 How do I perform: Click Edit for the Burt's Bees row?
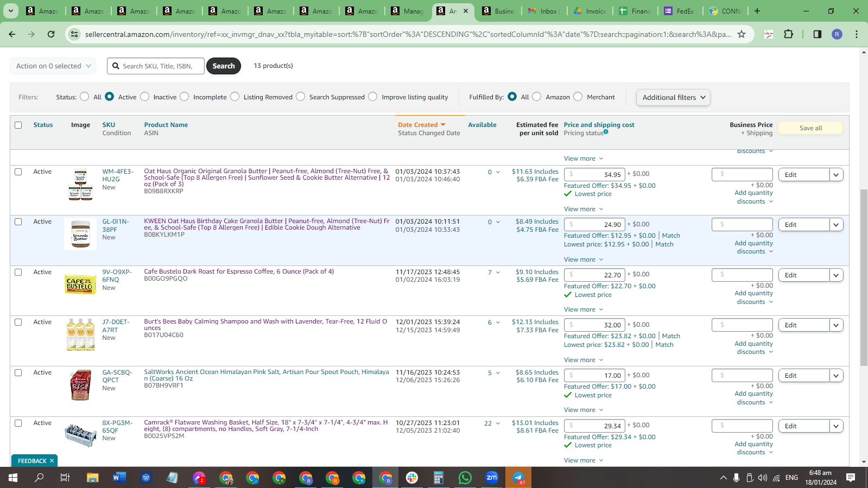[x=804, y=325]
